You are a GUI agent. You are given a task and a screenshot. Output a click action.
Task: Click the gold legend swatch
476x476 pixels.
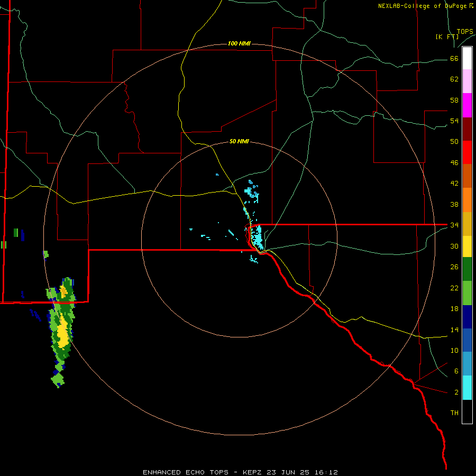467,224
